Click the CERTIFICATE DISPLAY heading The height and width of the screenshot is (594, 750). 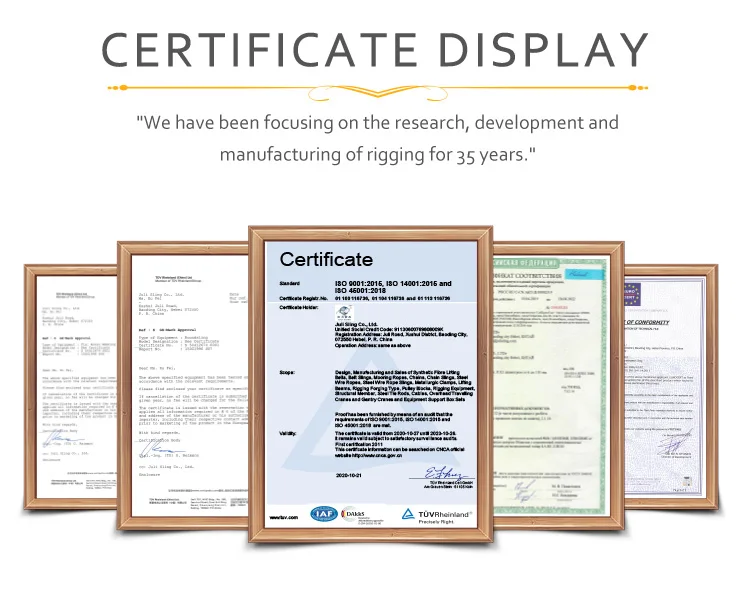[375, 50]
